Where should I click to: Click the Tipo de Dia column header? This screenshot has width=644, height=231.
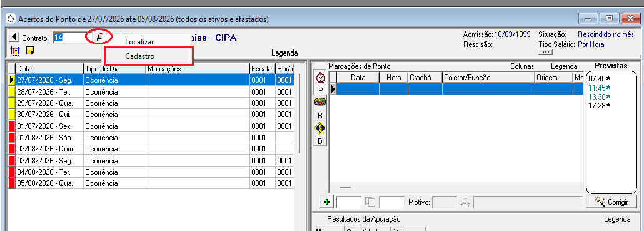[114, 69]
